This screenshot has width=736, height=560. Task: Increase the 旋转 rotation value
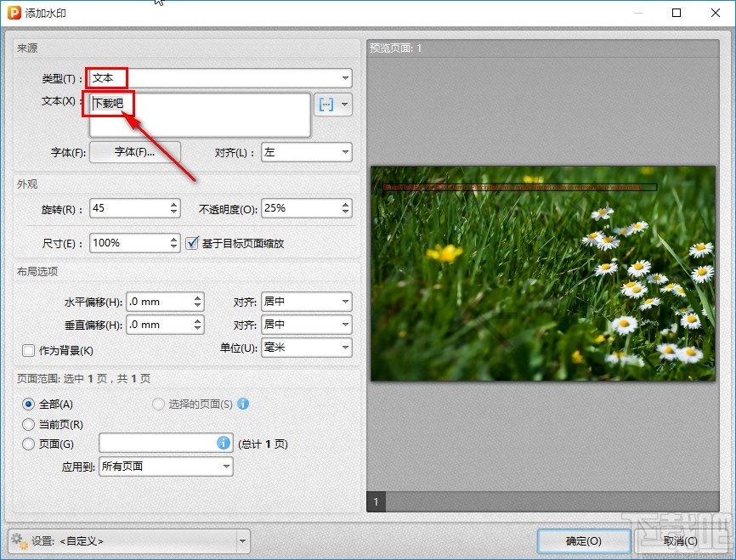(x=174, y=204)
